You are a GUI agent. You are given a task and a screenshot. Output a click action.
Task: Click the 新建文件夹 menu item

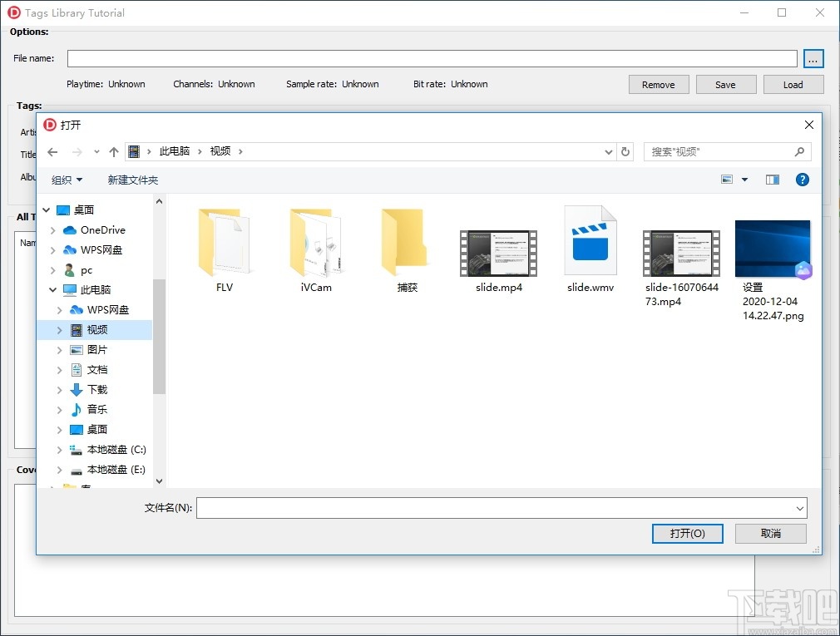(x=133, y=179)
